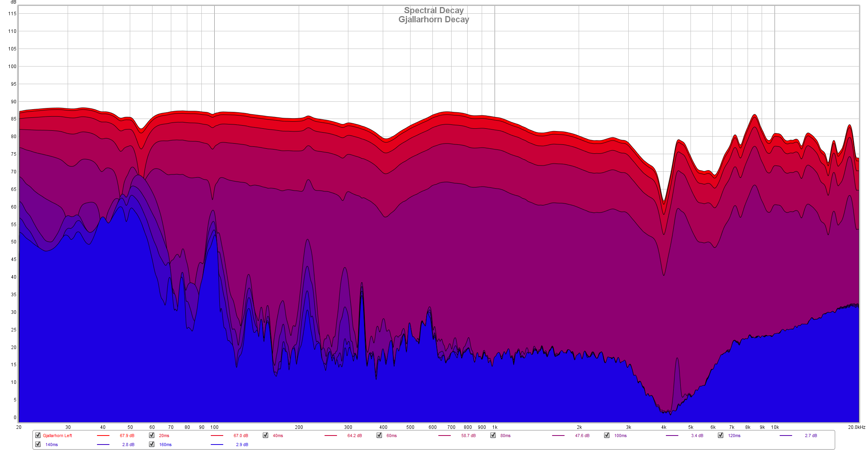Click the blue 160ms line swatch
Viewport: 868px width, 450px height.
217,445
